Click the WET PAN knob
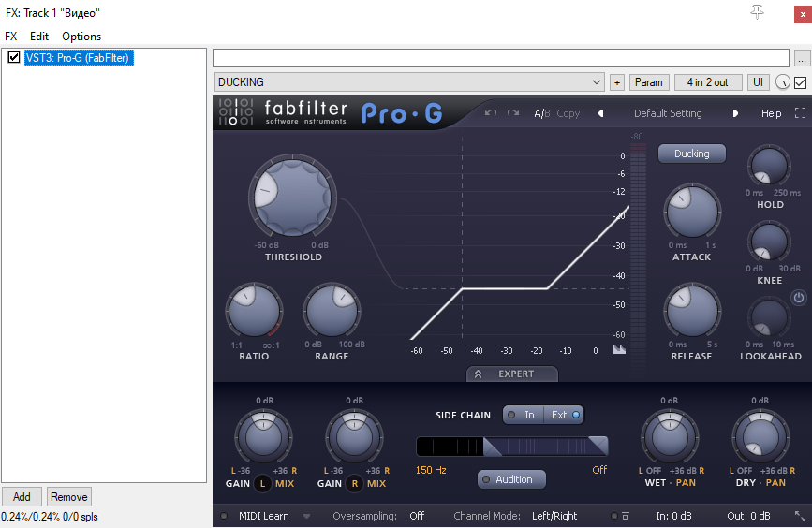Viewport: 812px width, 528px height. click(x=670, y=437)
